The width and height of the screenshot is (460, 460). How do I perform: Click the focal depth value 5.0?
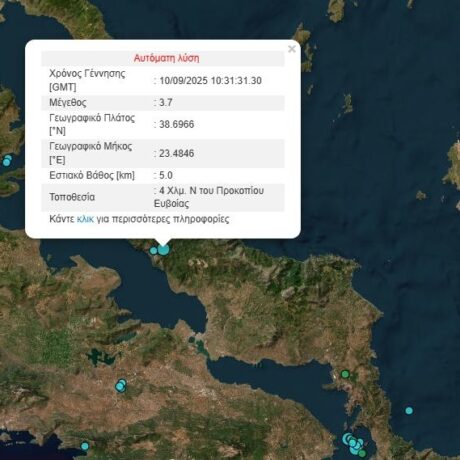coord(166,175)
